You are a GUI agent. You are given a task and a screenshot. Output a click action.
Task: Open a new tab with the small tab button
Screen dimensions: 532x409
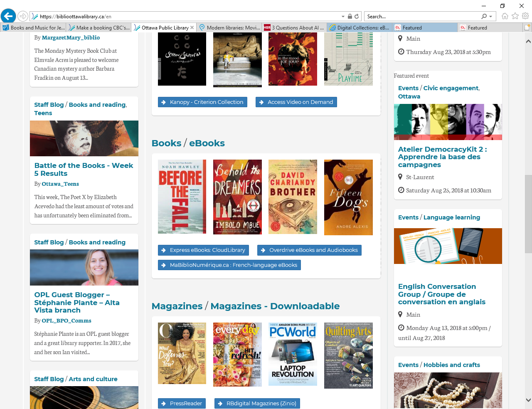(527, 27)
